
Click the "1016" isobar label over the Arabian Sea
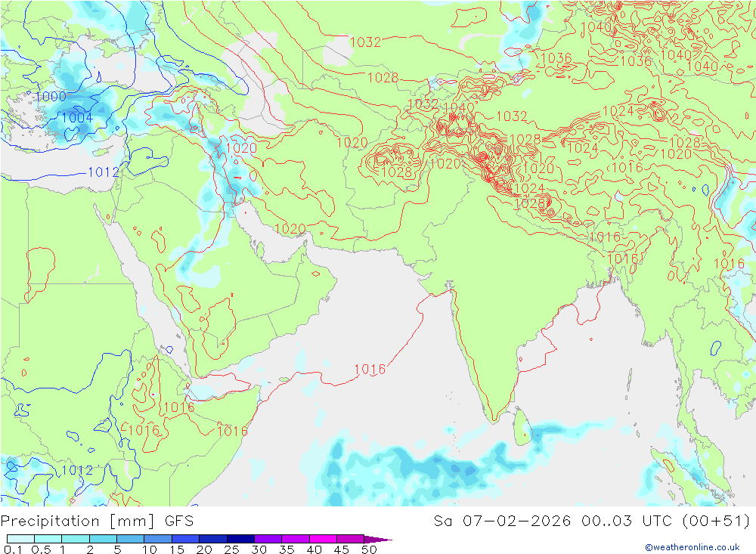[x=370, y=370]
